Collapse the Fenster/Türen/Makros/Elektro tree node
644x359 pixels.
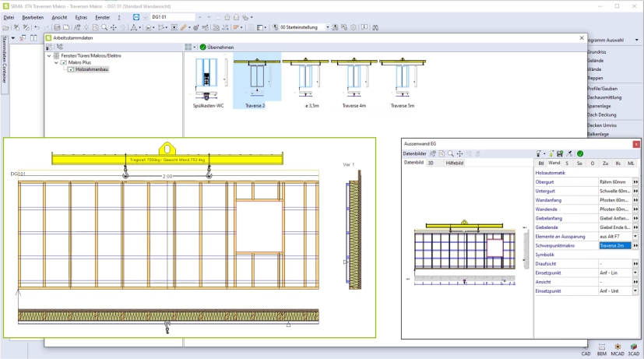point(48,56)
